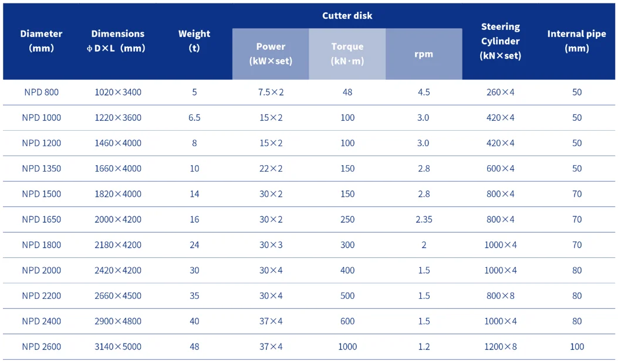
Task: Click the NPD 800 model cell
Action: (41, 92)
